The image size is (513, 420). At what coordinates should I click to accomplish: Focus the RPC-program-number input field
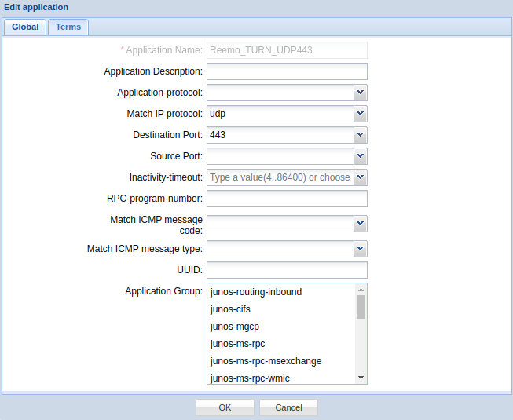(x=287, y=199)
